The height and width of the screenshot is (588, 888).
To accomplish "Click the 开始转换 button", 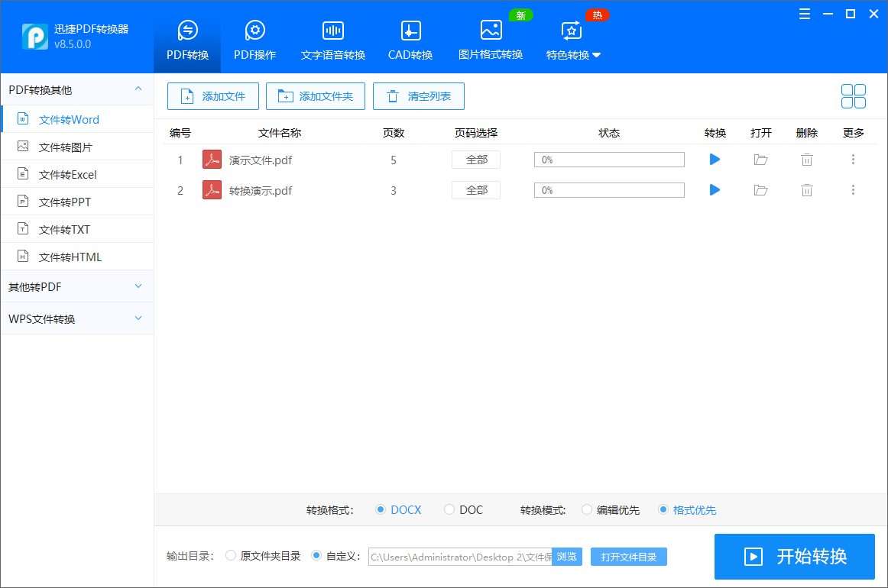I will pos(795,556).
